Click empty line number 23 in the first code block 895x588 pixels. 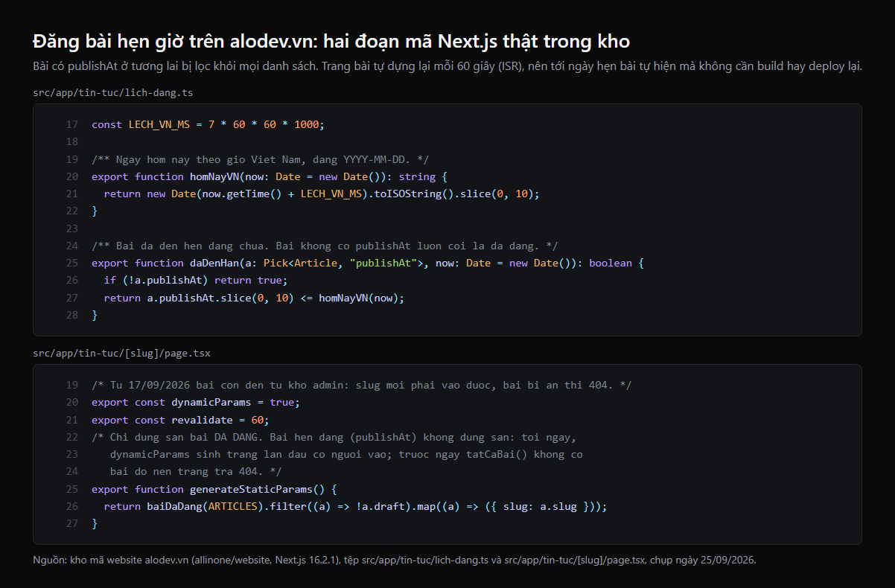click(71, 229)
